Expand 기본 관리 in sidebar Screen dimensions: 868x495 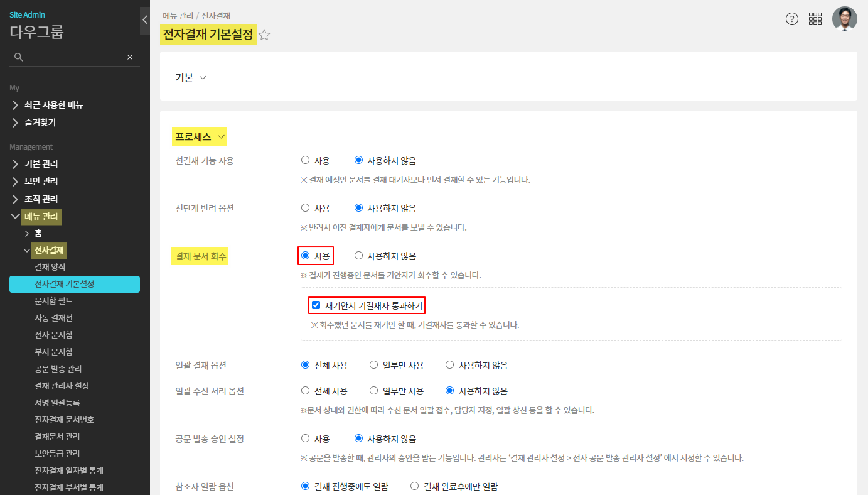click(41, 164)
